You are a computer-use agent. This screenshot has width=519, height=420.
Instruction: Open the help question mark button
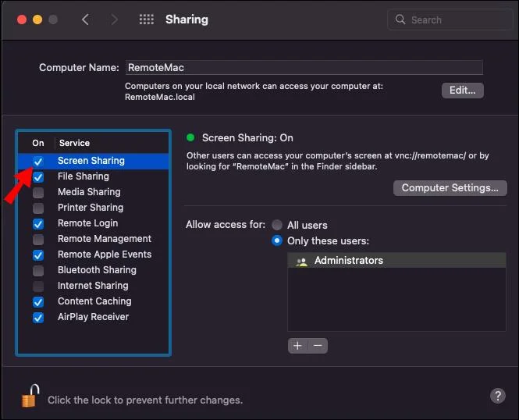pos(497,397)
